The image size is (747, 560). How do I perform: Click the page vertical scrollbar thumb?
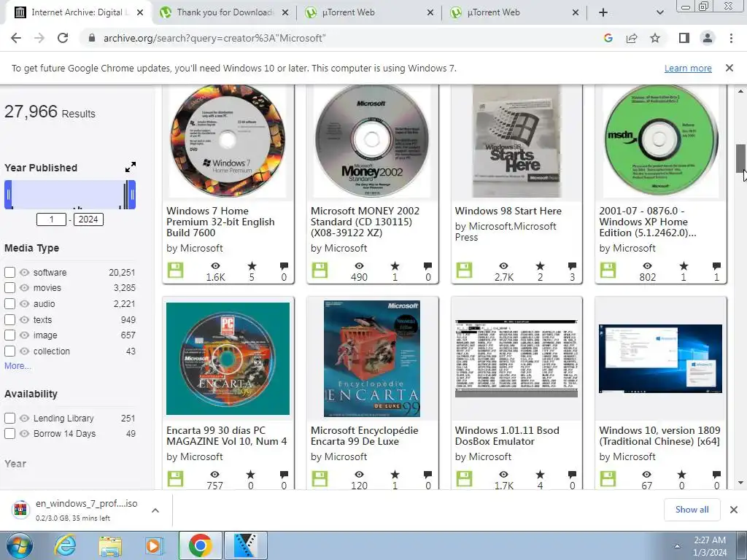coord(740,158)
